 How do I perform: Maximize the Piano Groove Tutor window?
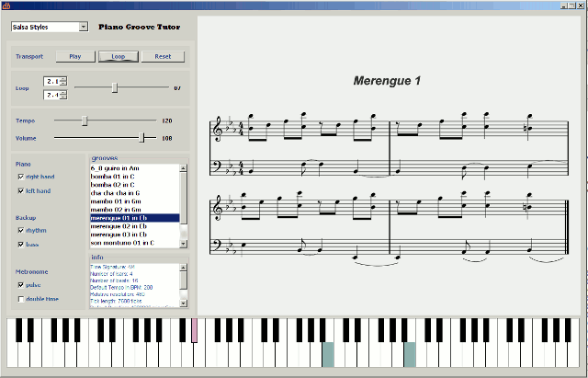pos(571,6)
